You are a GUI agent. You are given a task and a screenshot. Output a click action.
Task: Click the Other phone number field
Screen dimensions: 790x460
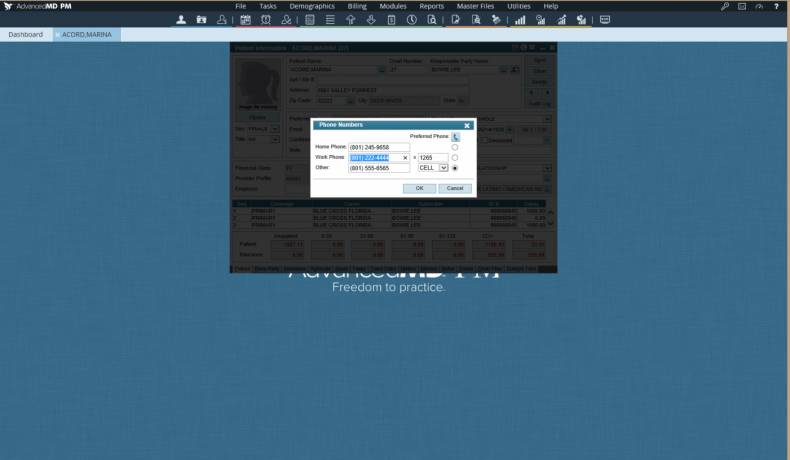pos(379,168)
